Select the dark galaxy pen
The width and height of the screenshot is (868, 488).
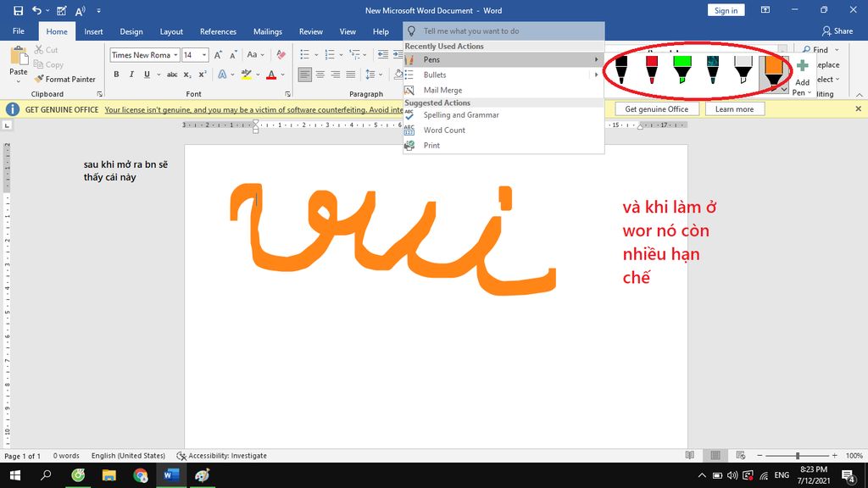712,69
